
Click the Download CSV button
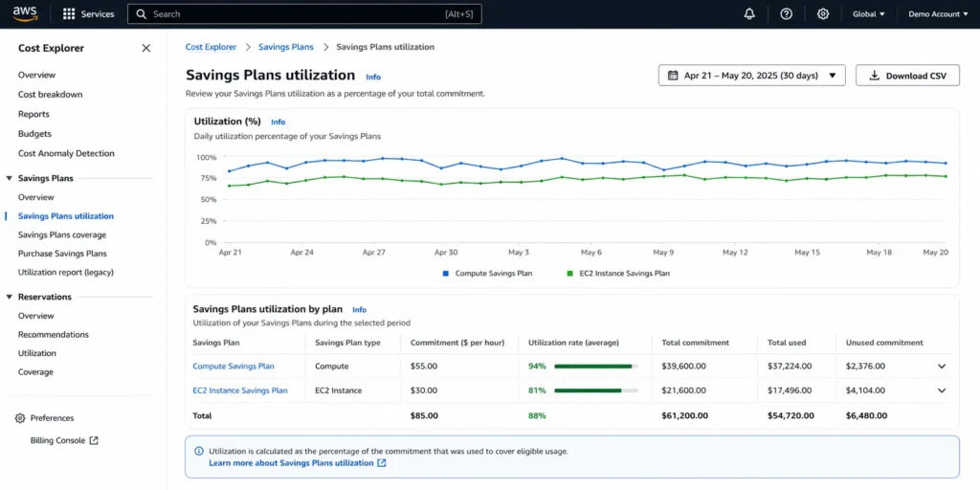point(907,76)
